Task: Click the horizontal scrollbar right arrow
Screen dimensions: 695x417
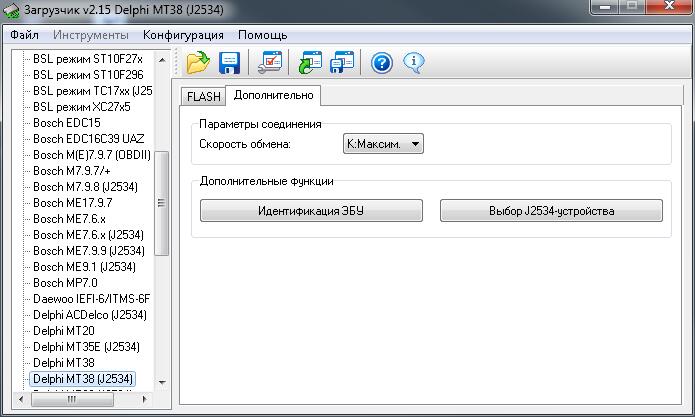Action: [x=144, y=399]
